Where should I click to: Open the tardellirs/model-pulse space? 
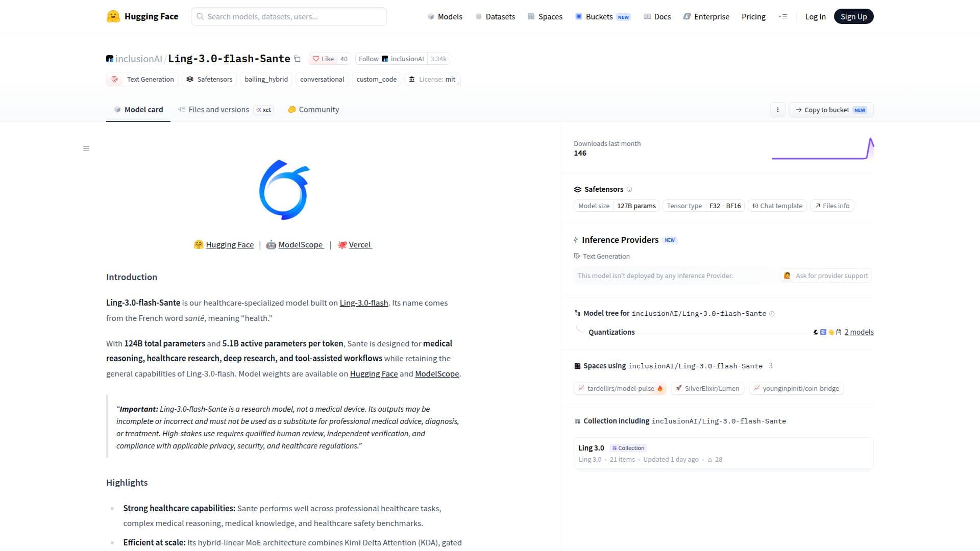coord(621,388)
